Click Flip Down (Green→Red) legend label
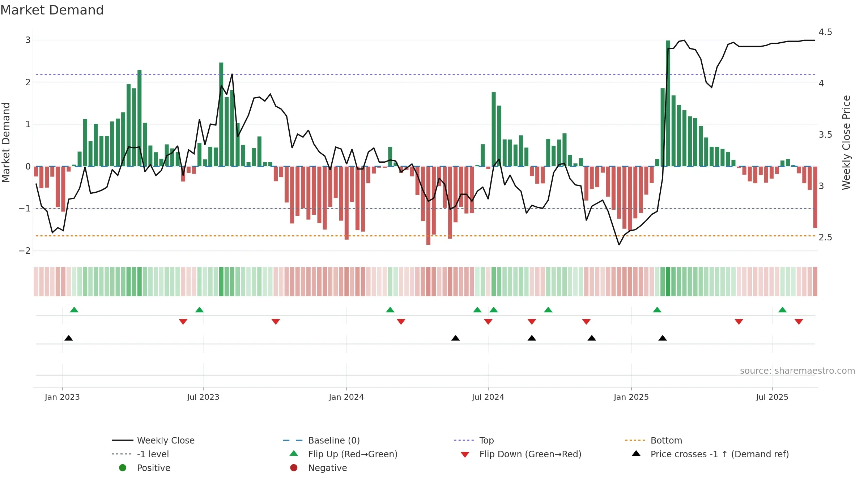This screenshot has height=488, width=868. pyautogui.click(x=530, y=454)
